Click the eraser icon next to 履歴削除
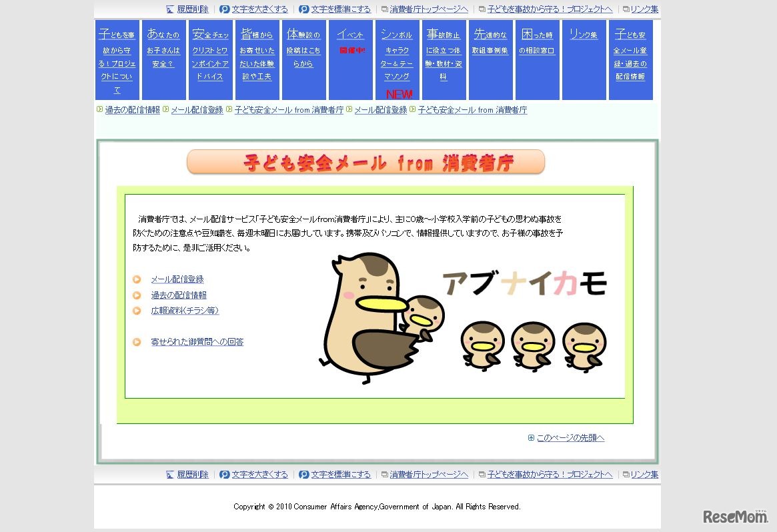Image resolution: width=777 pixels, height=532 pixels. [170, 9]
